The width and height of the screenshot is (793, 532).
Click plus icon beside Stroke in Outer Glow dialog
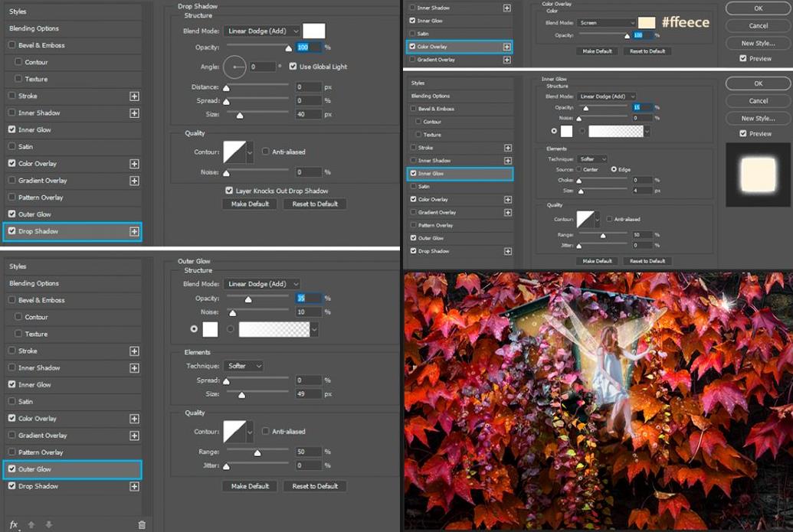click(134, 351)
